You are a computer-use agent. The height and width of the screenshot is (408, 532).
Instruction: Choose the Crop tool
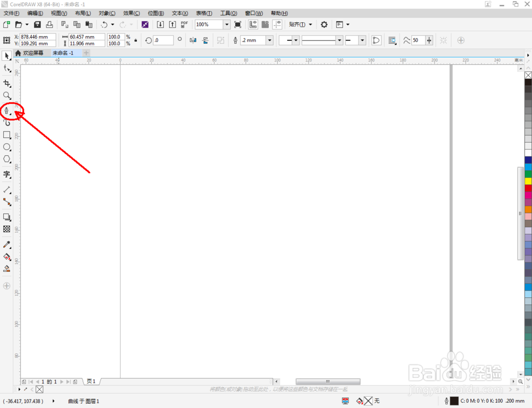7,83
